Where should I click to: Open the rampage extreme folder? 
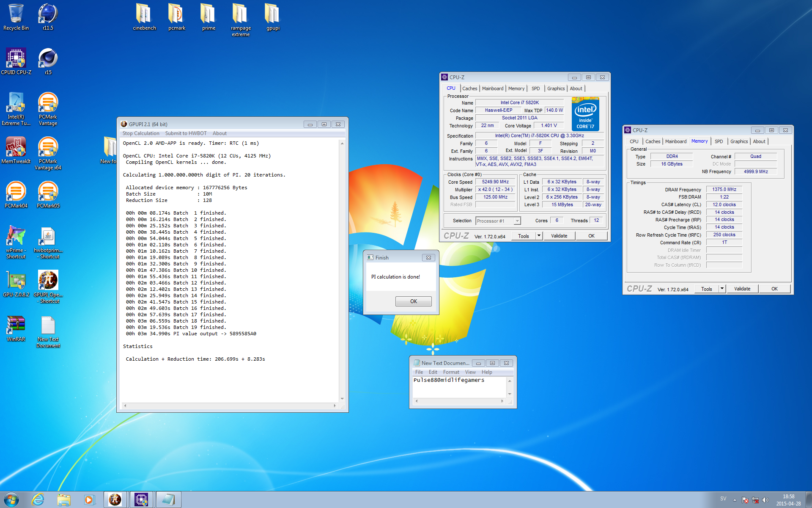241,20
